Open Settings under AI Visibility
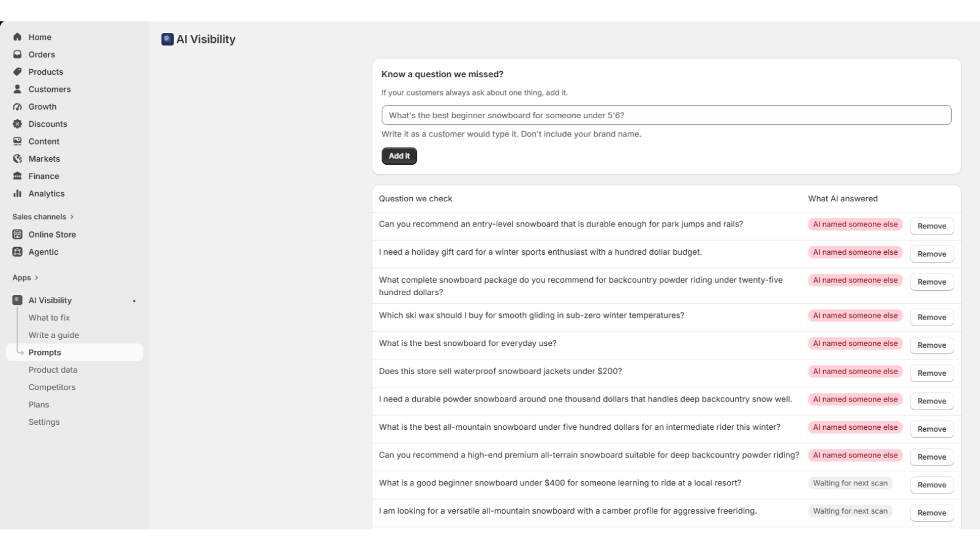Image resolution: width=980 pixels, height=551 pixels. [44, 422]
